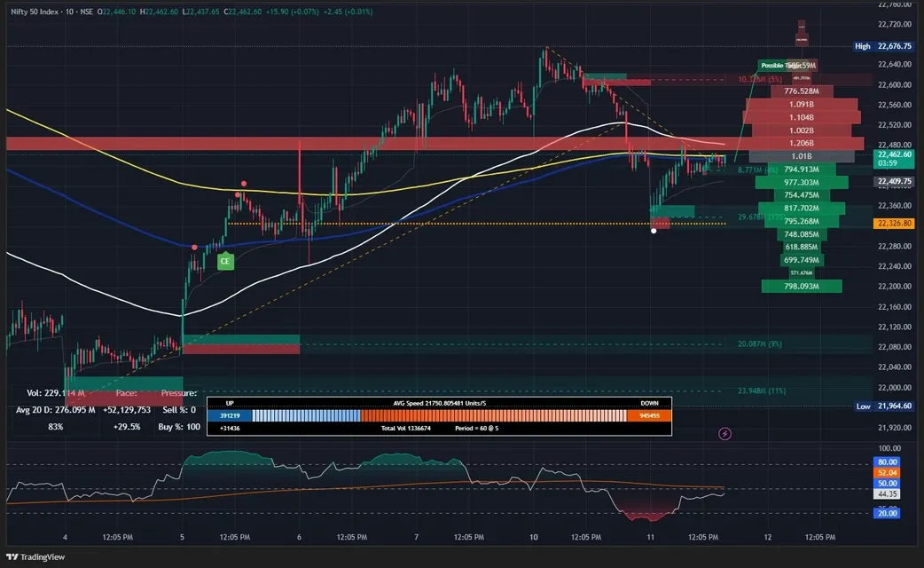924x568 pixels.
Task: Click the gray 1.01B volume profile bar
Action: pyautogui.click(x=801, y=156)
